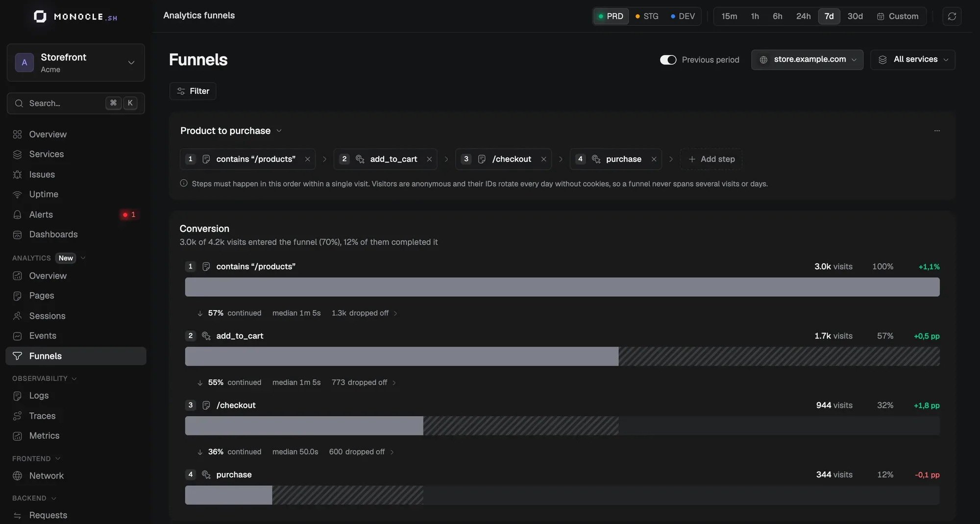980x524 pixels.
Task: Open Pages under Analytics
Action: (76, 295)
